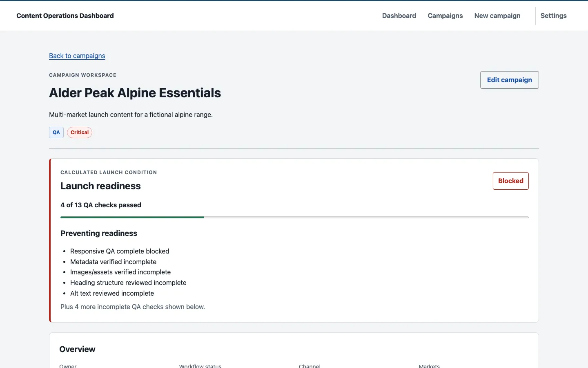
Task: Follow the Back to campaigns link
Action: [x=77, y=56]
